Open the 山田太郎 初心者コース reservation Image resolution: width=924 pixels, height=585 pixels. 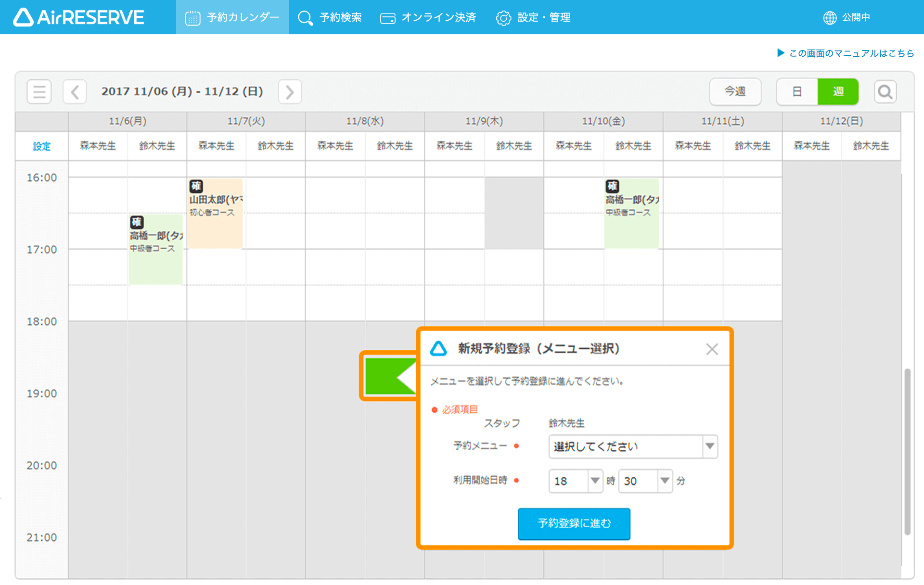(215, 214)
